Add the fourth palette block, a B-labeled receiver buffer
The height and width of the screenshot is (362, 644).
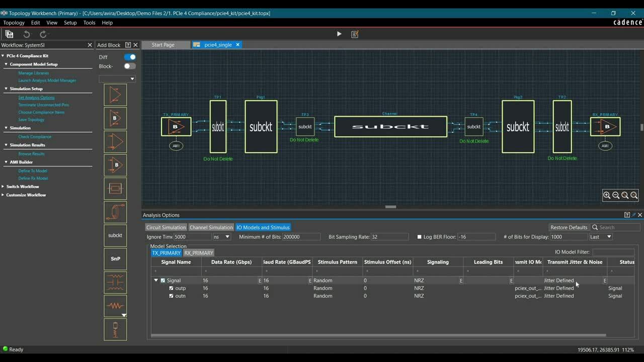coord(115,165)
